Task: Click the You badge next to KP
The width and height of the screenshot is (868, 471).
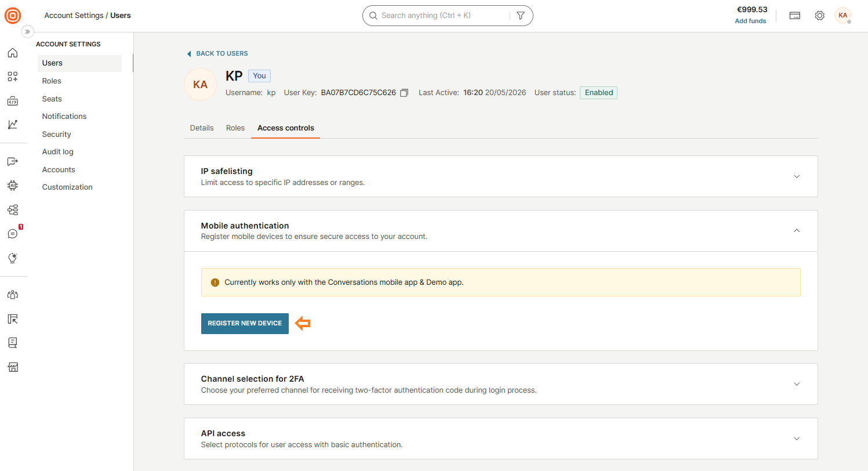Action: (259, 76)
